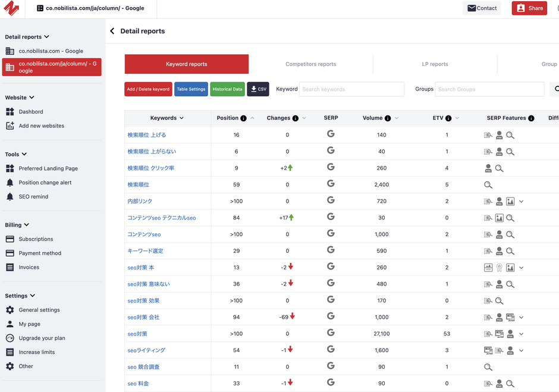
Task: Open the Keywords column sort dropdown
Action: click(x=181, y=118)
